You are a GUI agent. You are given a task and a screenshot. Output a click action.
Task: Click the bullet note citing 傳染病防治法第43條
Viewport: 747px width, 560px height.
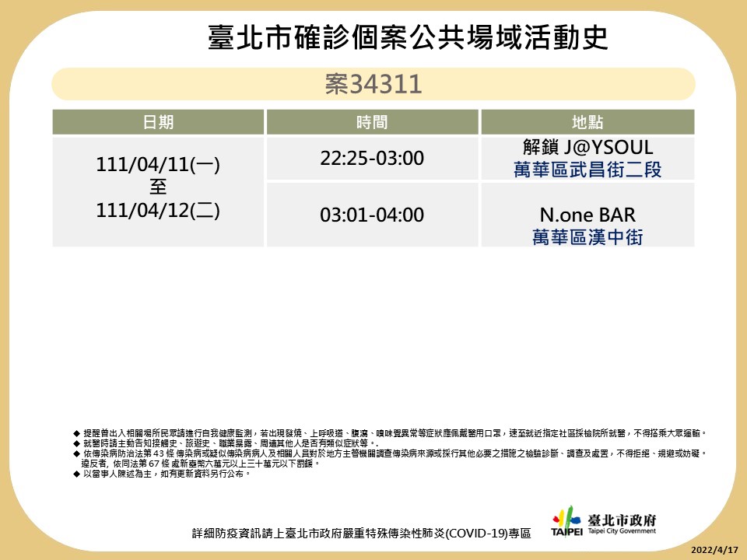(x=391, y=453)
